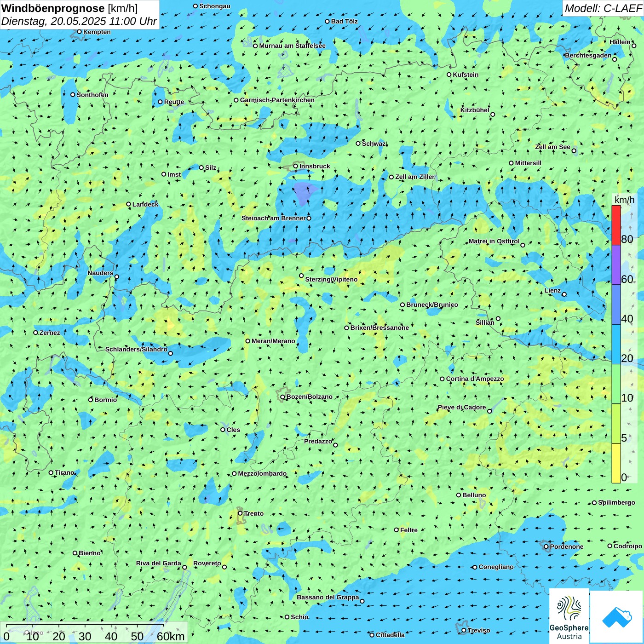Image resolution: width=644 pixels, height=644 pixels.
Task: Click the legend value '60'
Action: [x=627, y=279]
